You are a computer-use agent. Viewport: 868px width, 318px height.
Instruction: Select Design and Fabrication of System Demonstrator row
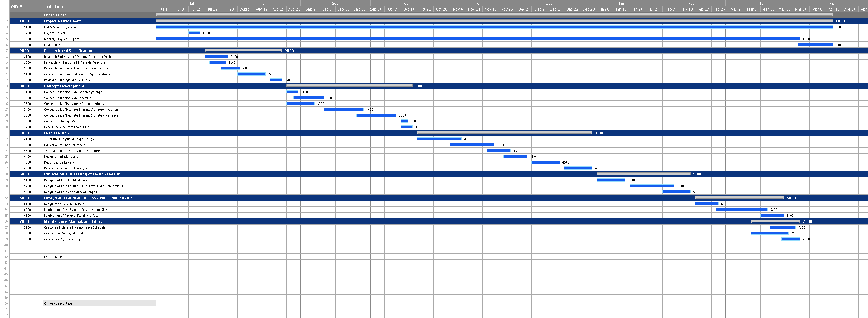pyautogui.click(x=88, y=198)
